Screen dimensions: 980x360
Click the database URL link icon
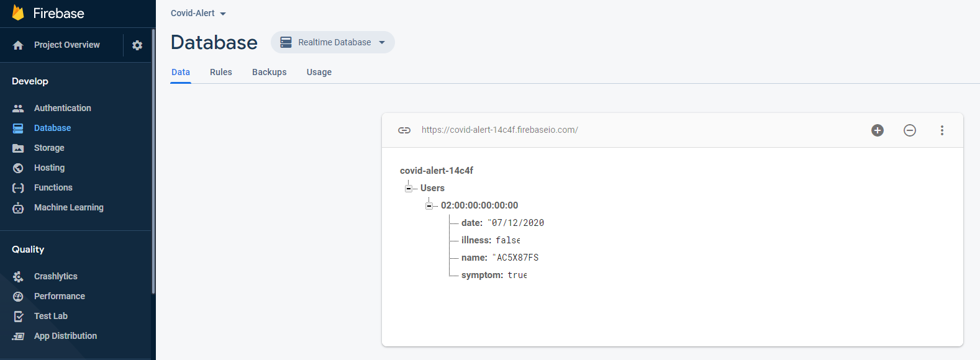(x=404, y=130)
